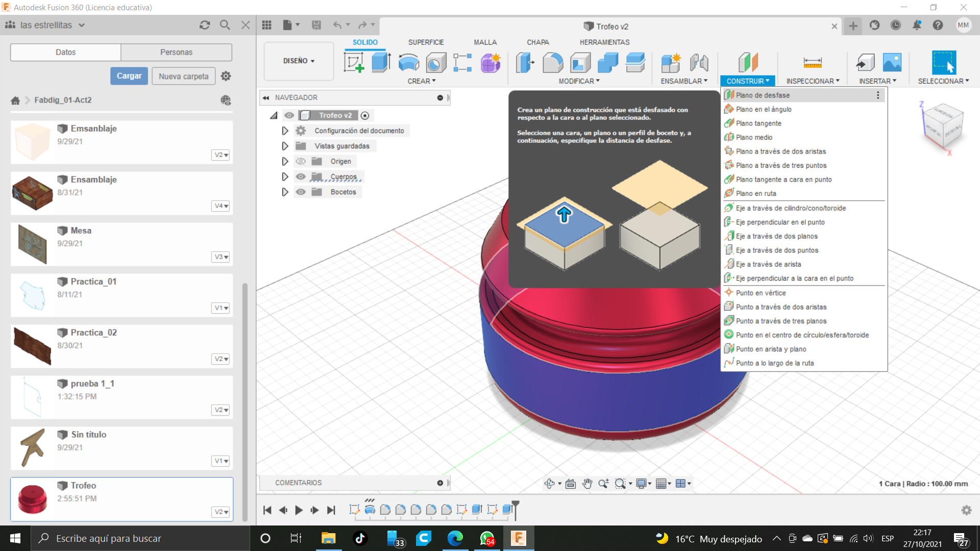Open the Practica_02 file thumbnail
Viewport: 980px width, 551px height.
point(32,346)
